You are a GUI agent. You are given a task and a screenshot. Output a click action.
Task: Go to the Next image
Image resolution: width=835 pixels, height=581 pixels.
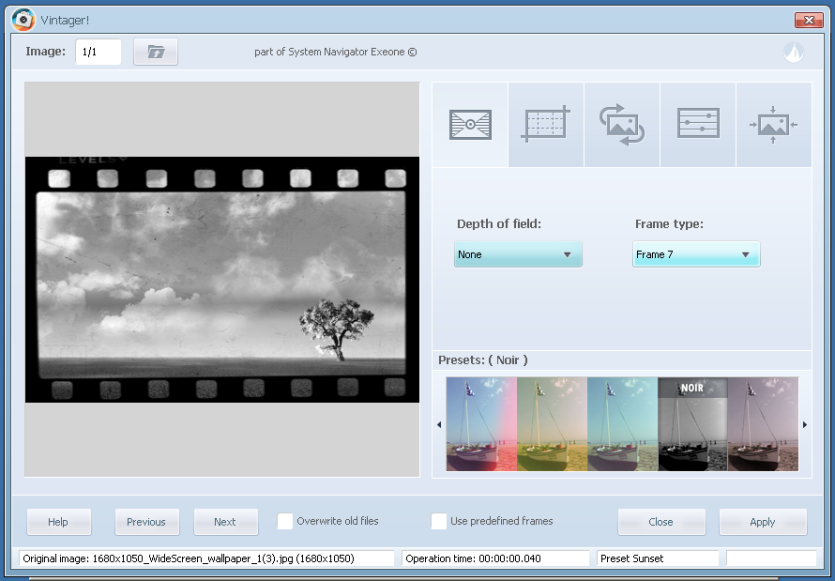(225, 522)
